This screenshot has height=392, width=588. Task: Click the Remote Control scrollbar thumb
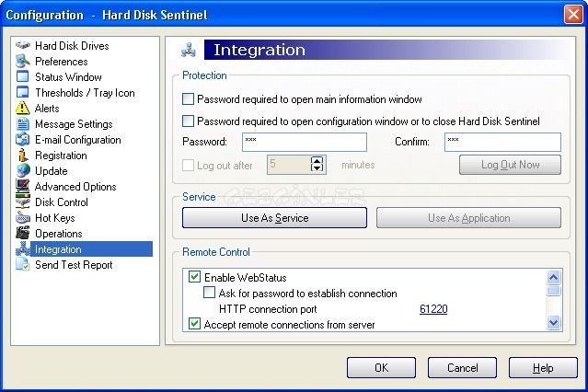554,291
